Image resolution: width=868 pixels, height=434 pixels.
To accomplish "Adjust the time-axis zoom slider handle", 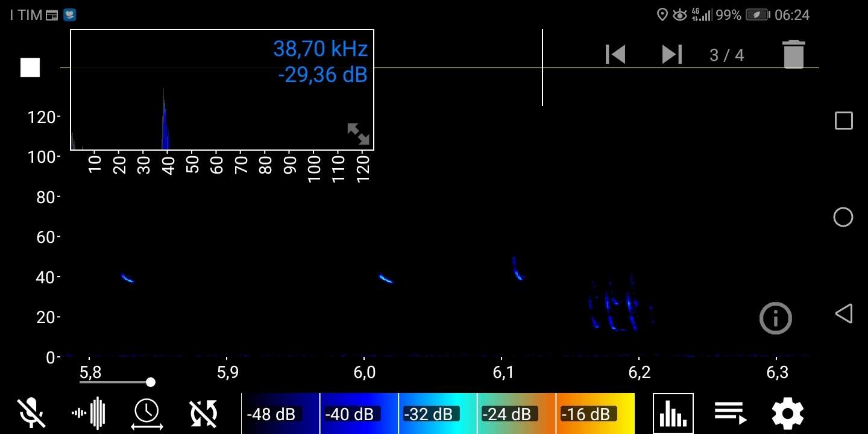I will [x=151, y=382].
